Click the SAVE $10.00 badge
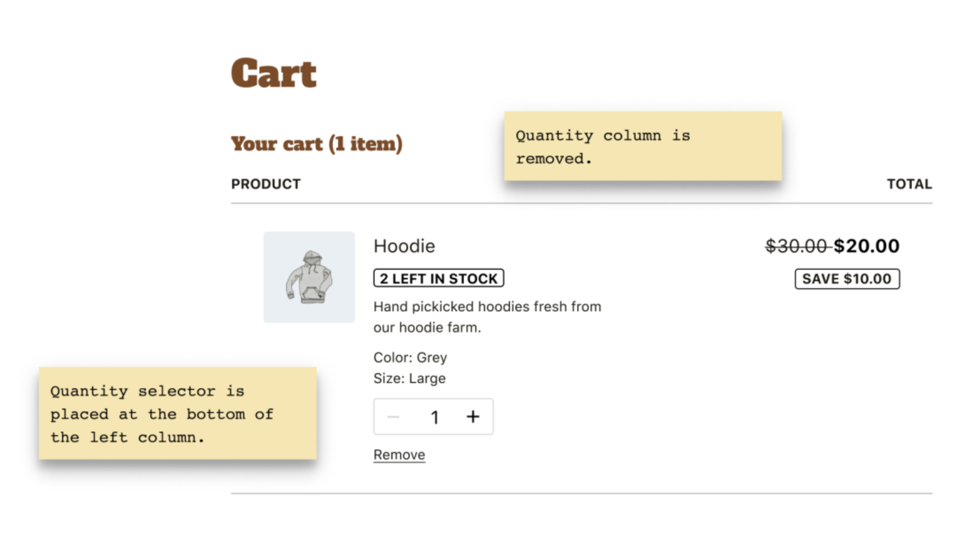 [x=846, y=279]
